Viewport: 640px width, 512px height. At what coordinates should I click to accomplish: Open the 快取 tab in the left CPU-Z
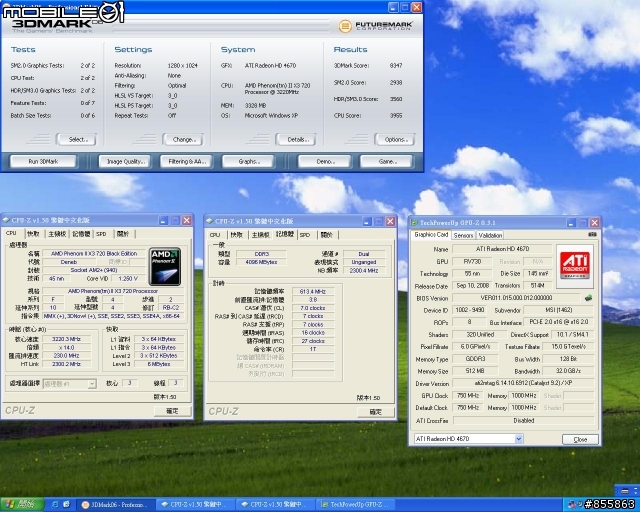[33, 234]
